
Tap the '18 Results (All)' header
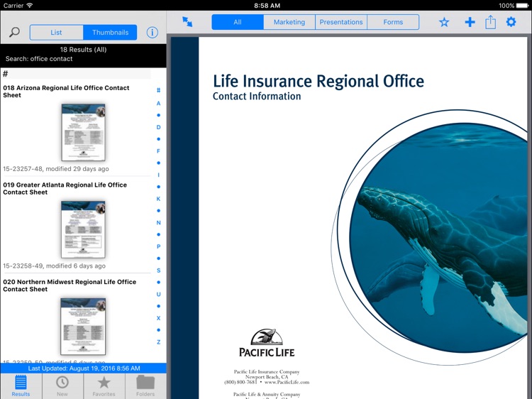(x=83, y=50)
